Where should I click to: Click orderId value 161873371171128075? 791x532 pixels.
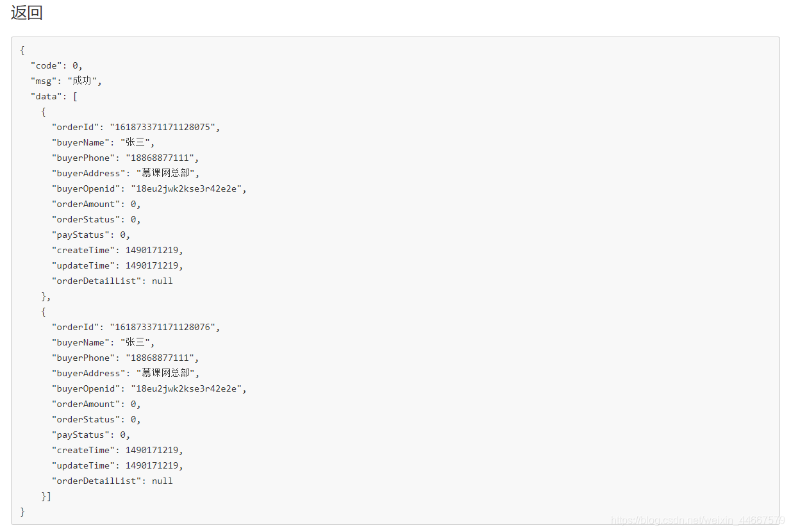pyautogui.click(x=165, y=127)
